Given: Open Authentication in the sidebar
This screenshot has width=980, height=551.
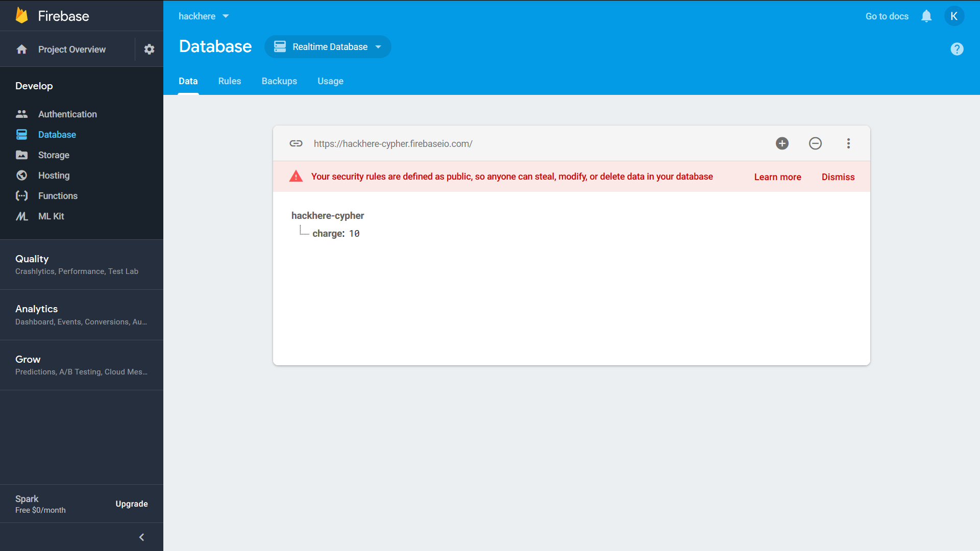Looking at the screenshot, I should click(67, 114).
